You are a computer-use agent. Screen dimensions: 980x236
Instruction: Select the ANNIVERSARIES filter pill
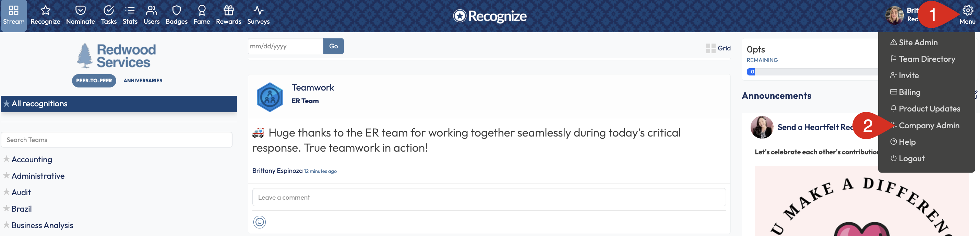143,81
